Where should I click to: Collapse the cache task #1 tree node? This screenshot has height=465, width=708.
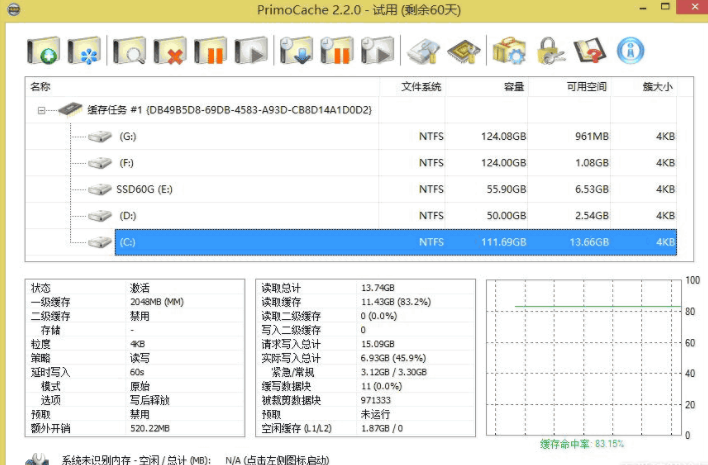(42, 110)
